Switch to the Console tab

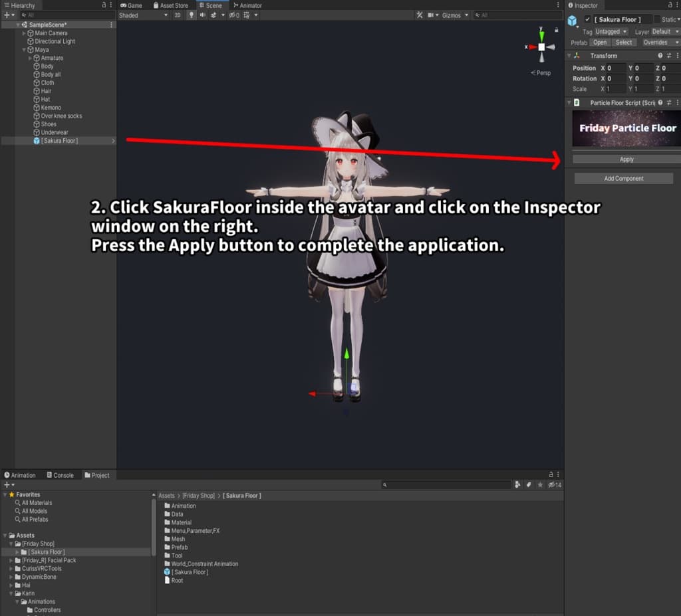coord(60,474)
